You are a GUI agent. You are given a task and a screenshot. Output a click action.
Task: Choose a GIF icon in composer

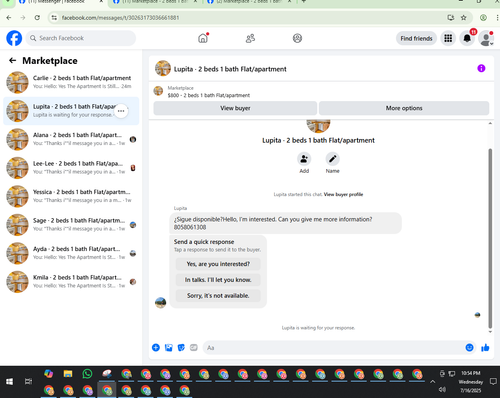coord(194,348)
